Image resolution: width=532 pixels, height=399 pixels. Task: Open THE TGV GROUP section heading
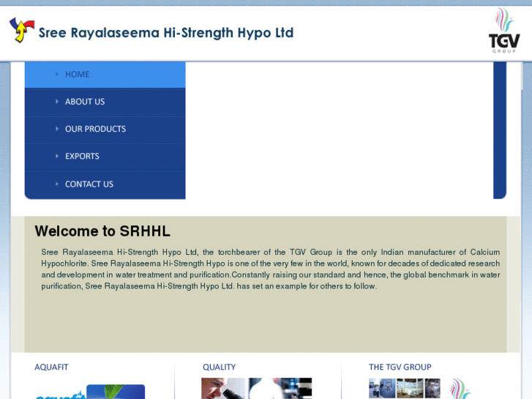(x=400, y=367)
